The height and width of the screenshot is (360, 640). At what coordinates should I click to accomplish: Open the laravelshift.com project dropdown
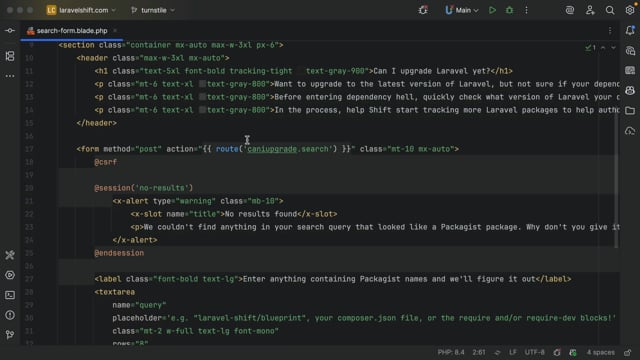click(x=81, y=10)
